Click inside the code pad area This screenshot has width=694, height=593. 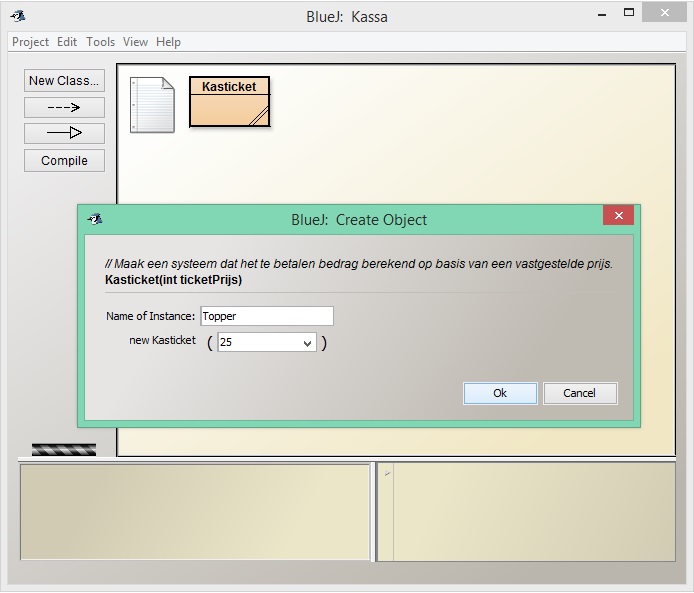click(x=534, y=512)
